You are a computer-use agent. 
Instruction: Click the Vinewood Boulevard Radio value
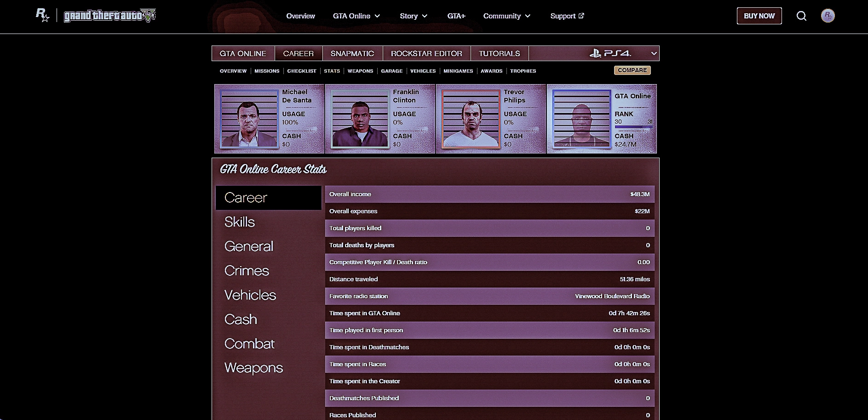(x=612, y=296)
